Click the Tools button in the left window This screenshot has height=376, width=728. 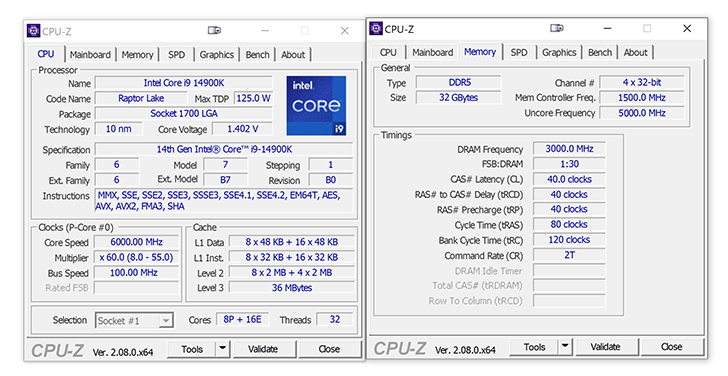(192, 349)
